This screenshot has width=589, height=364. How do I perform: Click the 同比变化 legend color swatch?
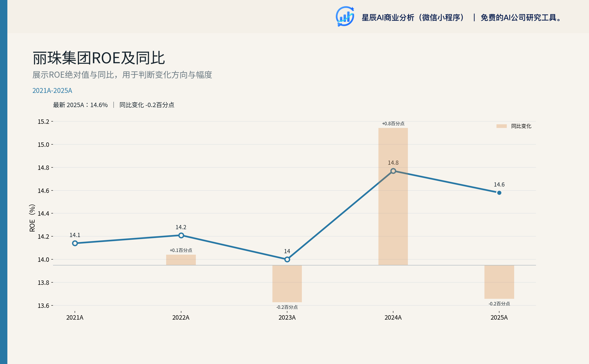coord(501,126)
